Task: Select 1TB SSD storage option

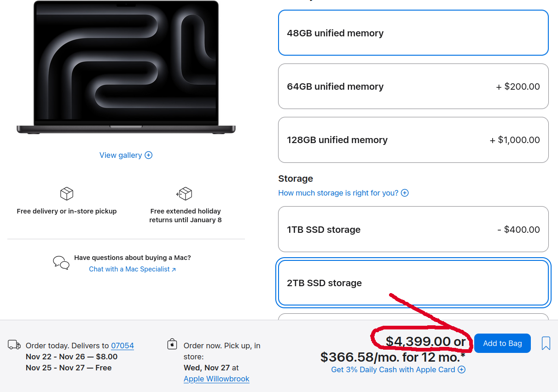Action: pos(413,229)
